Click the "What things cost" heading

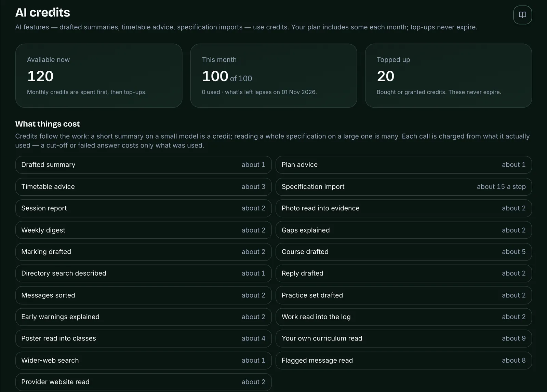(48, 124)
